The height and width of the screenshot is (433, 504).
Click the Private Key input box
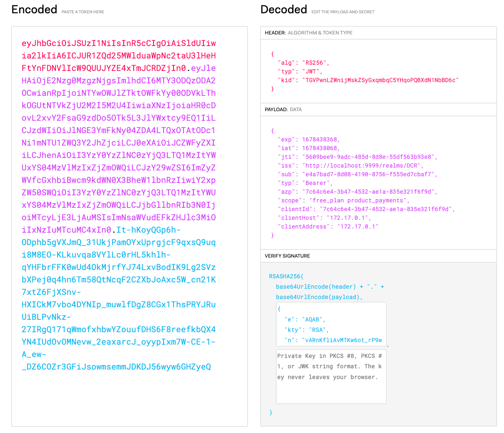click(331, 377)
